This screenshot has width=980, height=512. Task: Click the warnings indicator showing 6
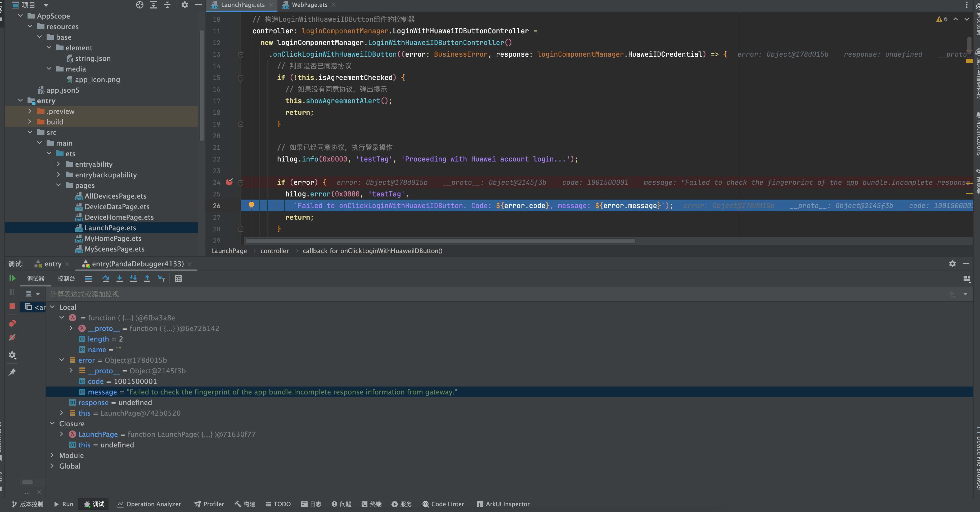click(x=942, y=19)
